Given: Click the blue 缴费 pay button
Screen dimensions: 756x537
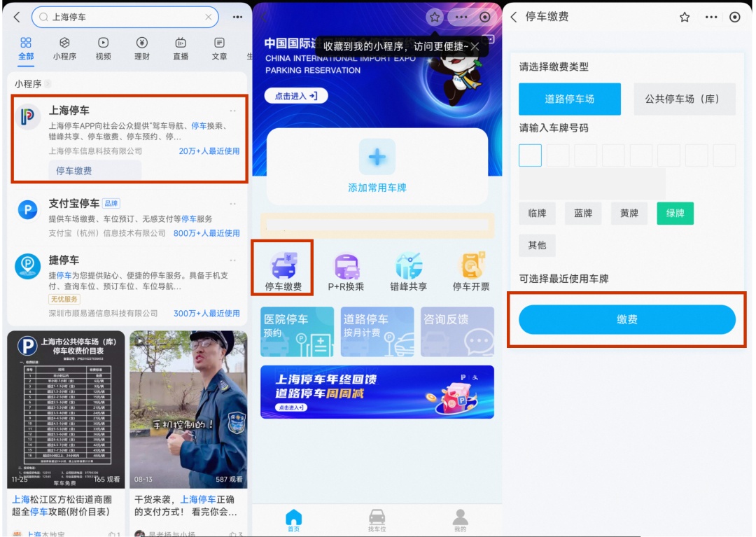Looking at the screenshot, I should point(626,319).
